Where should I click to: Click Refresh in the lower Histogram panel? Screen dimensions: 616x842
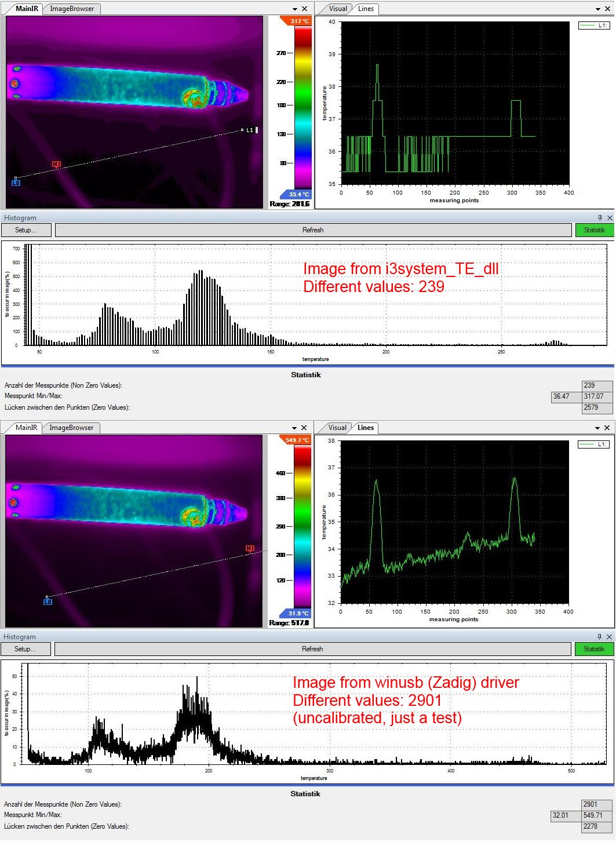tap(312, 649)
